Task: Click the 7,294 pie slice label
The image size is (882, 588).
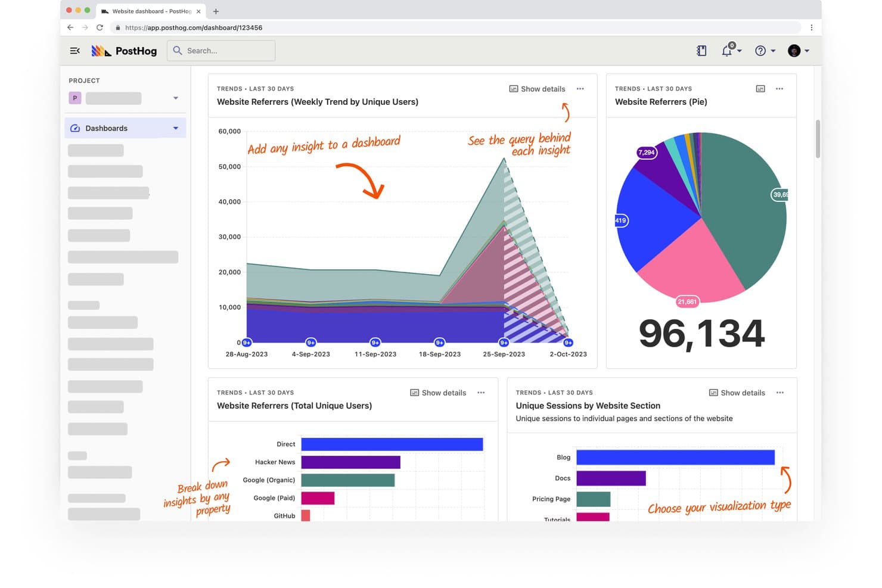Action: click(x=647, y=153)
